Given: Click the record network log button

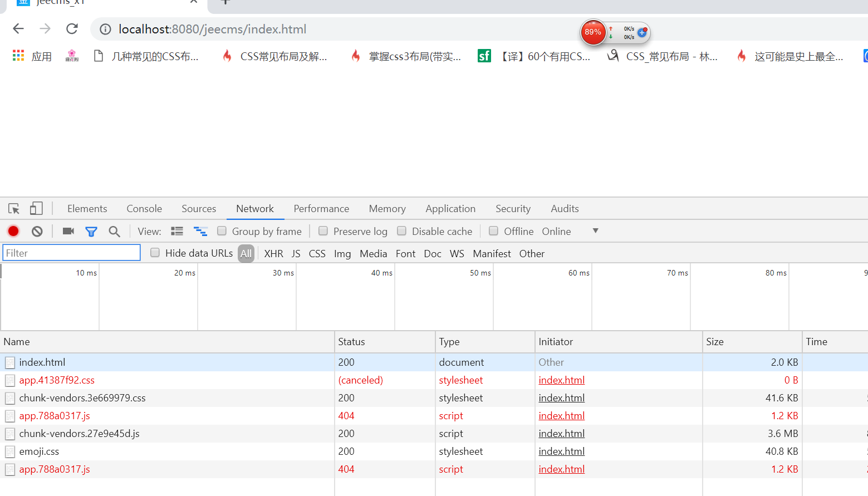Looking at the screenshot, I should click(13, 231).
